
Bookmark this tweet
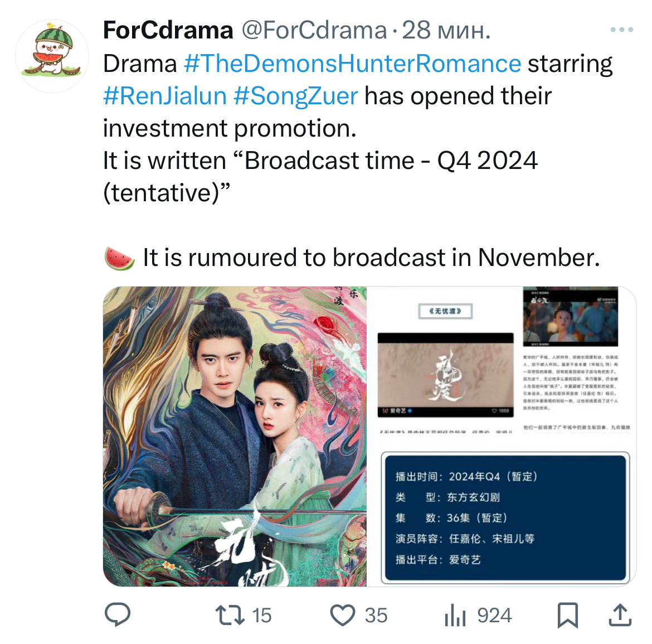(x=568, y=615)
